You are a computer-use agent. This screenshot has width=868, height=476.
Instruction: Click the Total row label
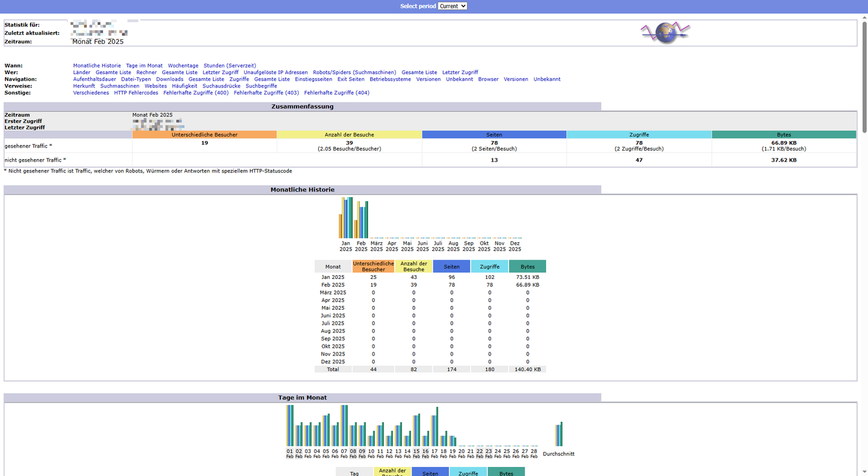click(333, 369)
